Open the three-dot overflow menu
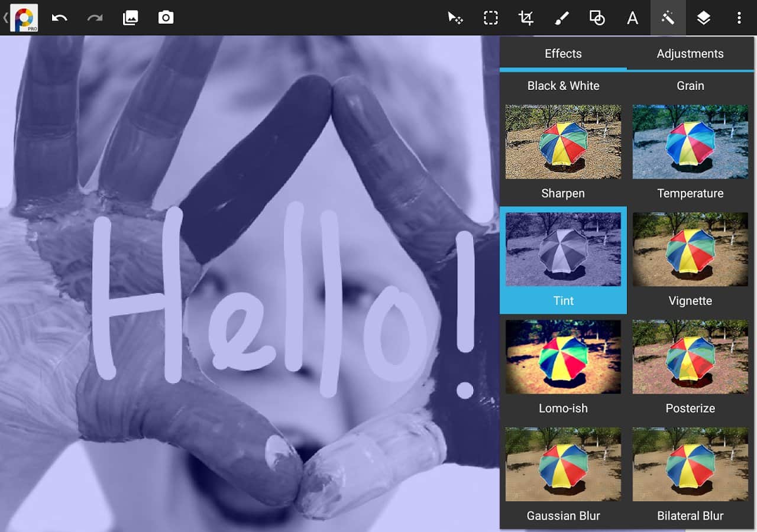 tap(739, 18)
